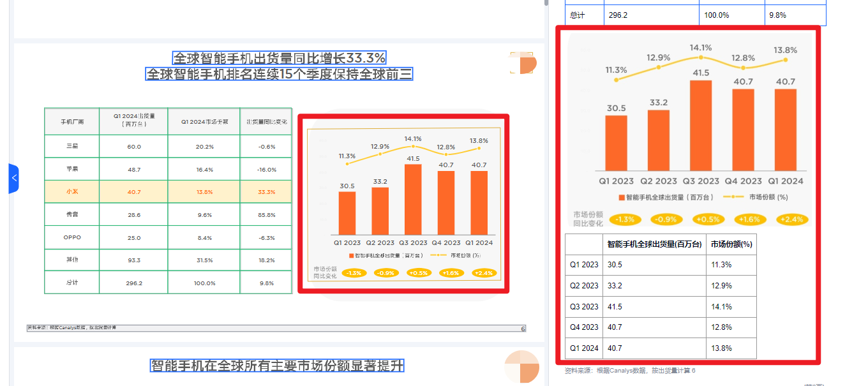Viewport: 868px width, 386px height.
Task: Click 25.0 value in OPPO row
Action: tap(134, 237)
